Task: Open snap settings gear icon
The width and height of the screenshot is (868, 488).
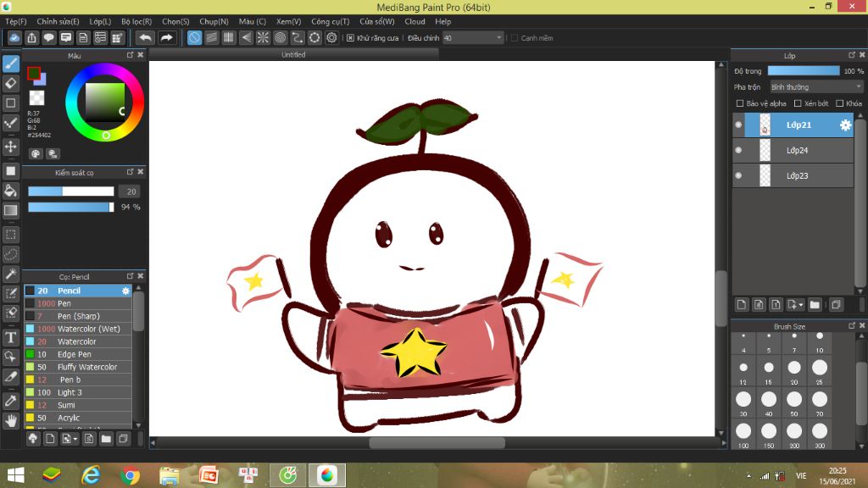Action: (331, 37)
